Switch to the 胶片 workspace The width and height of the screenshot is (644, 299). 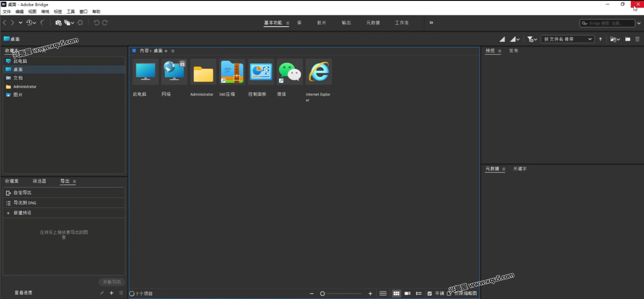(x=321, y=23)
